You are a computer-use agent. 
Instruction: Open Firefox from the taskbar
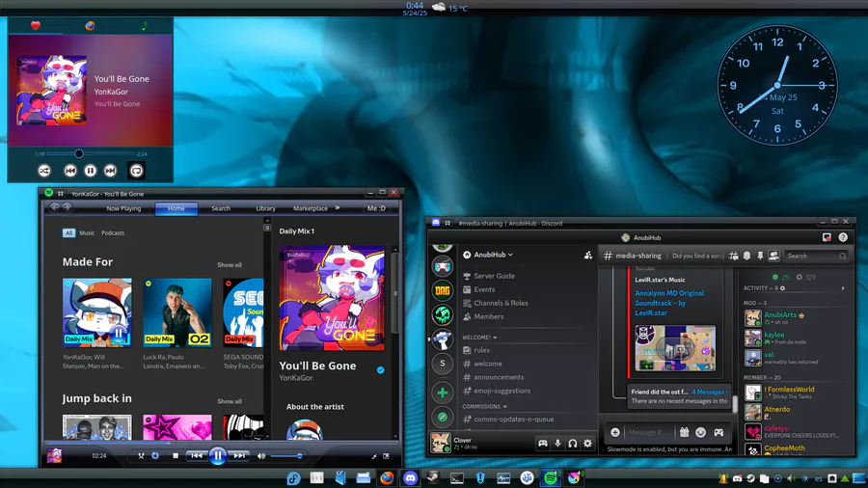coord(387,477)
